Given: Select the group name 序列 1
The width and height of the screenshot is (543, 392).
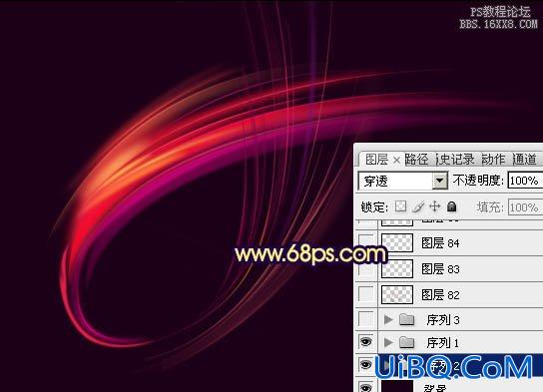Looking at the screenshot, I should (x=443, y=343).
